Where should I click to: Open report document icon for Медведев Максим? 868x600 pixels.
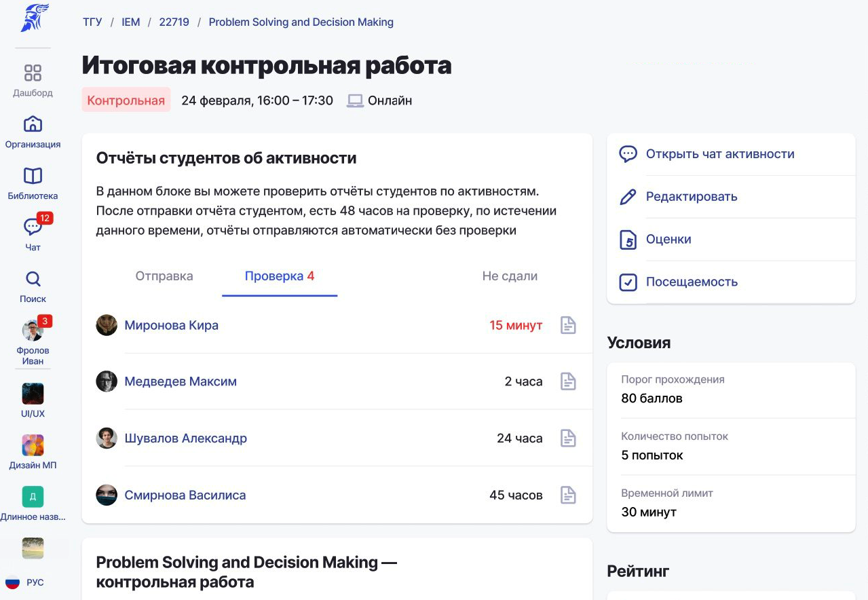click(568, 381)
